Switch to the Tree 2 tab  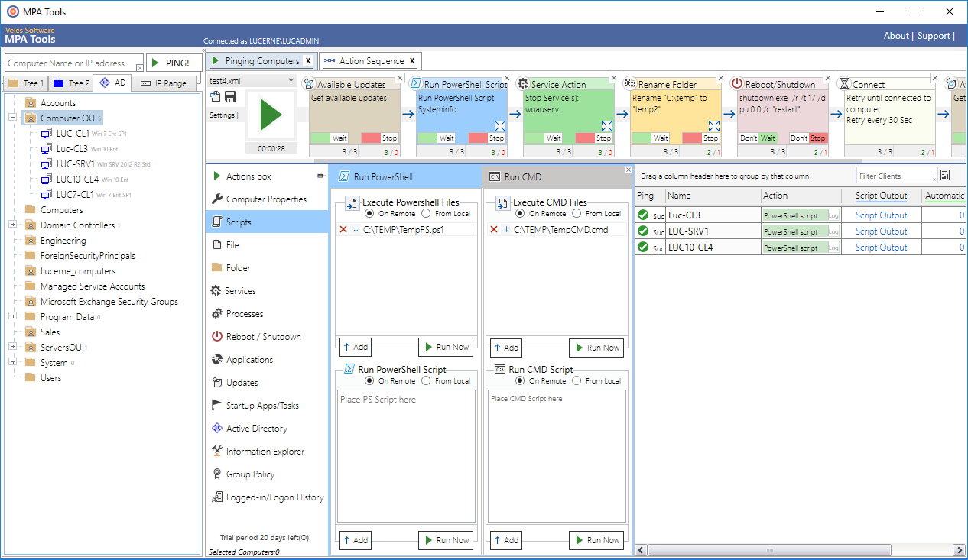70,83
